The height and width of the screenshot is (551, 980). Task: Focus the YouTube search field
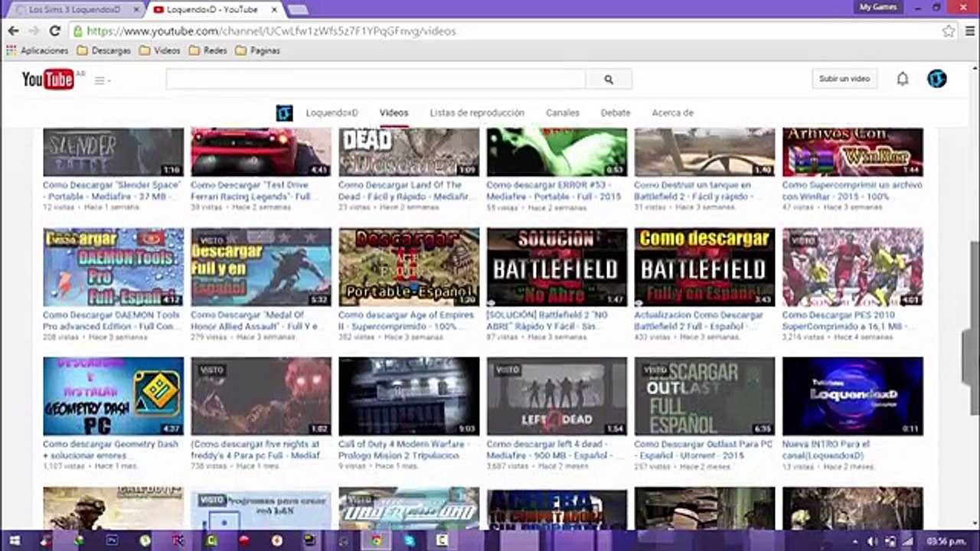376,79
